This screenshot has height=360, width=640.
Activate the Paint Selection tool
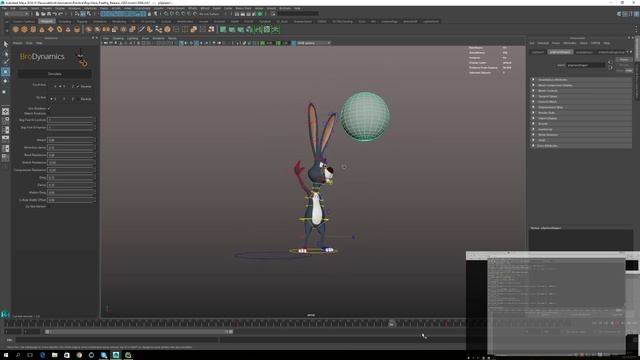(x=5, y=62)
